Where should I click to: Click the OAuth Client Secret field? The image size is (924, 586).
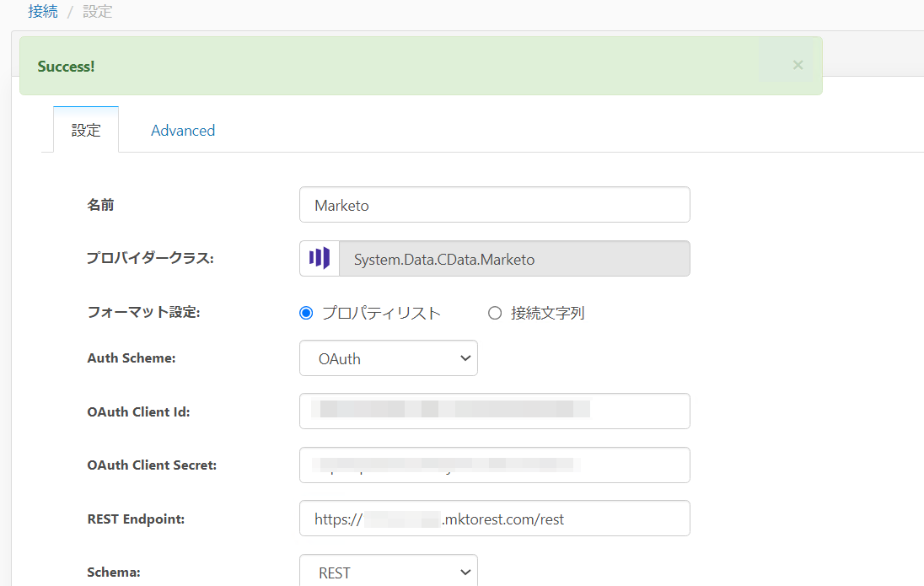(494, 465)
